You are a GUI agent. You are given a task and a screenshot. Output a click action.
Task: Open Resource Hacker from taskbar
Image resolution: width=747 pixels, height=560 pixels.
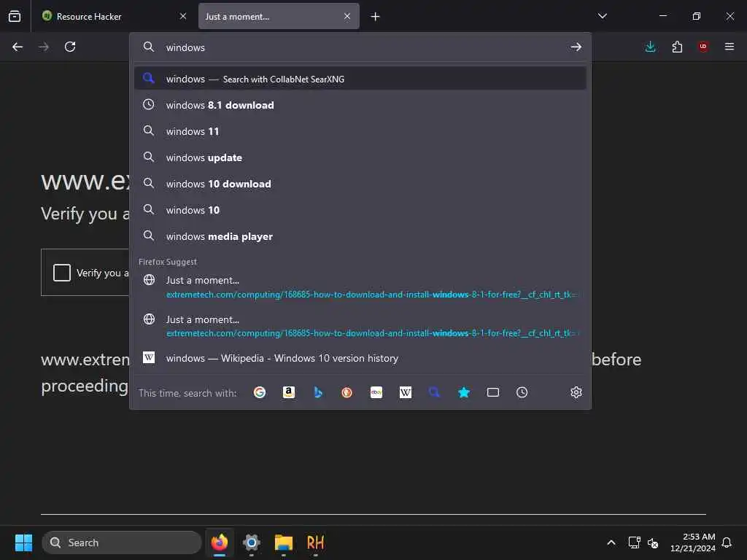pos(315,542)
